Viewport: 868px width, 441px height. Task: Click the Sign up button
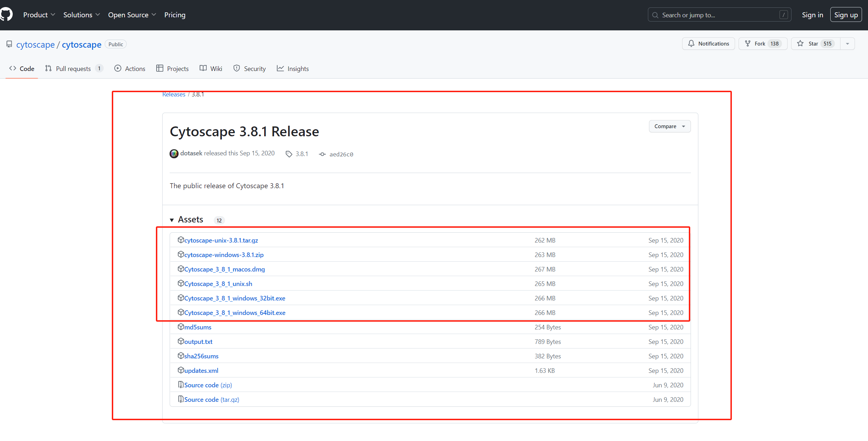pos(845,15)
